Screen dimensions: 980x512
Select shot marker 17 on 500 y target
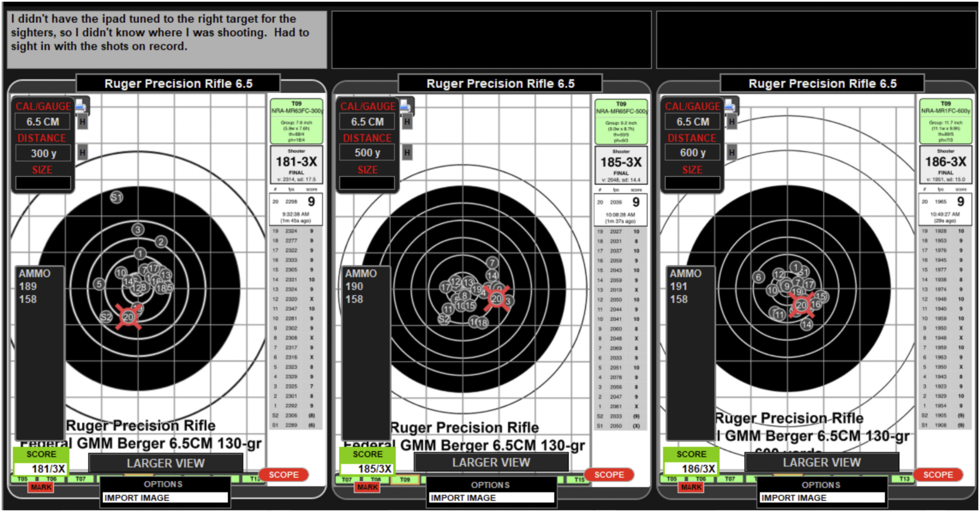coord(445,287)
